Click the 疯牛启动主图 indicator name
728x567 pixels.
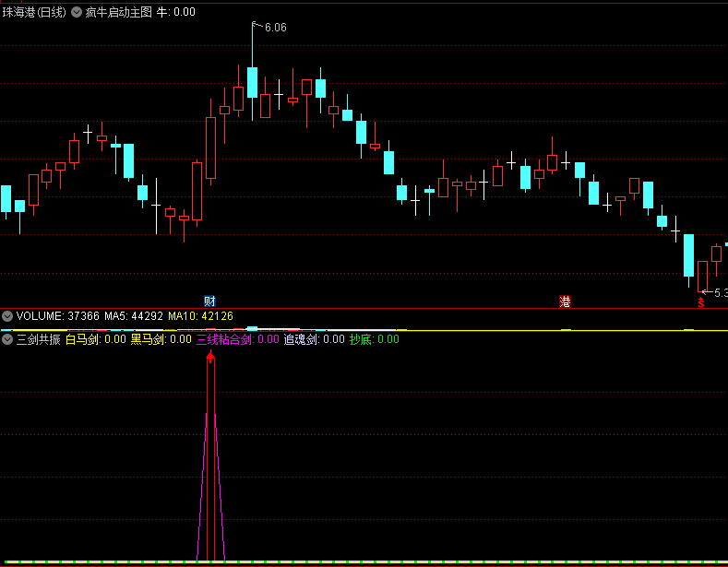119,13
